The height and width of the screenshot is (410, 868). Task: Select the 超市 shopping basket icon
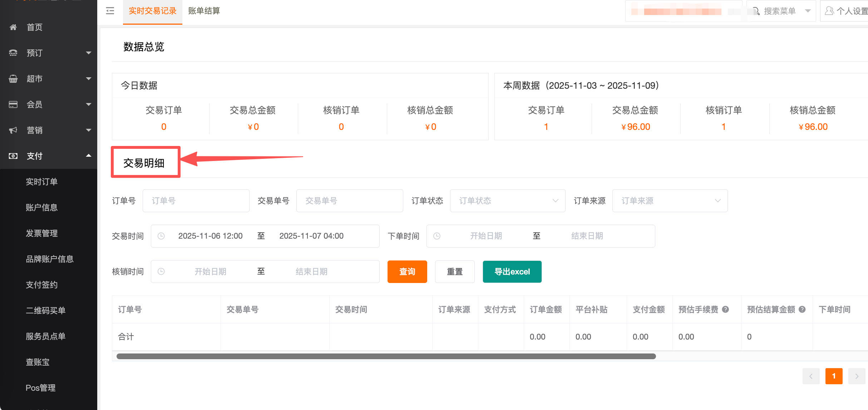click(x=13, y=79)
